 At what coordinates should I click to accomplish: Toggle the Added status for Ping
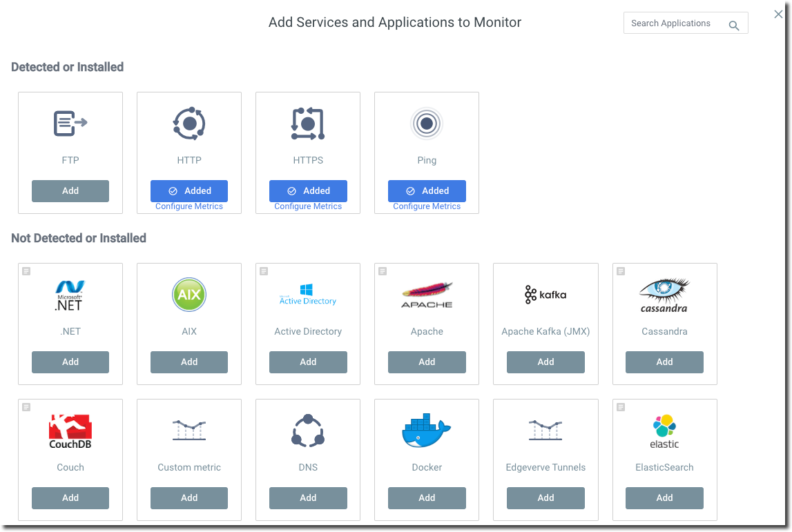426,190
